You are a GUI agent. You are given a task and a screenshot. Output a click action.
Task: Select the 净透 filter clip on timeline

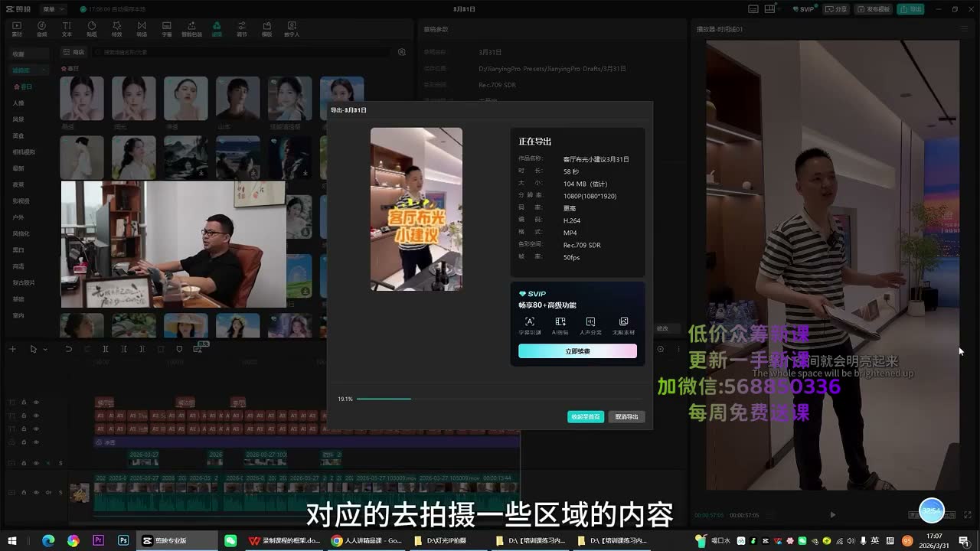pos(307,442)
